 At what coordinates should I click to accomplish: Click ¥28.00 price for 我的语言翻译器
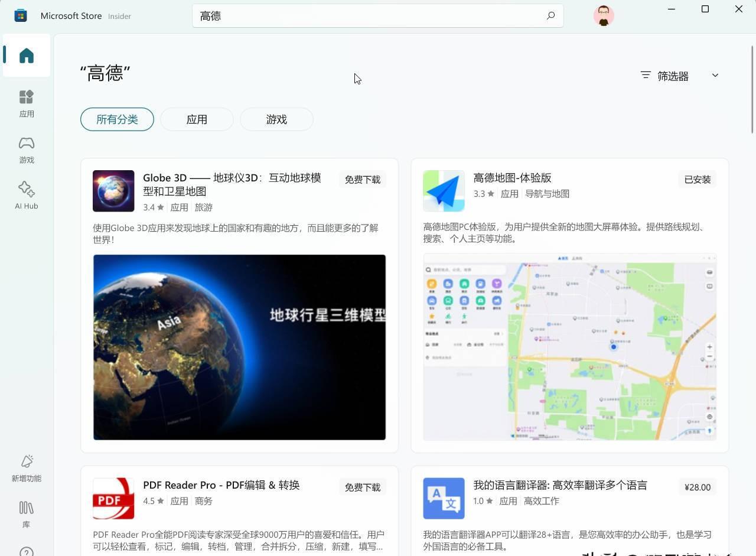pyautogui.click(x=698, y=487)
